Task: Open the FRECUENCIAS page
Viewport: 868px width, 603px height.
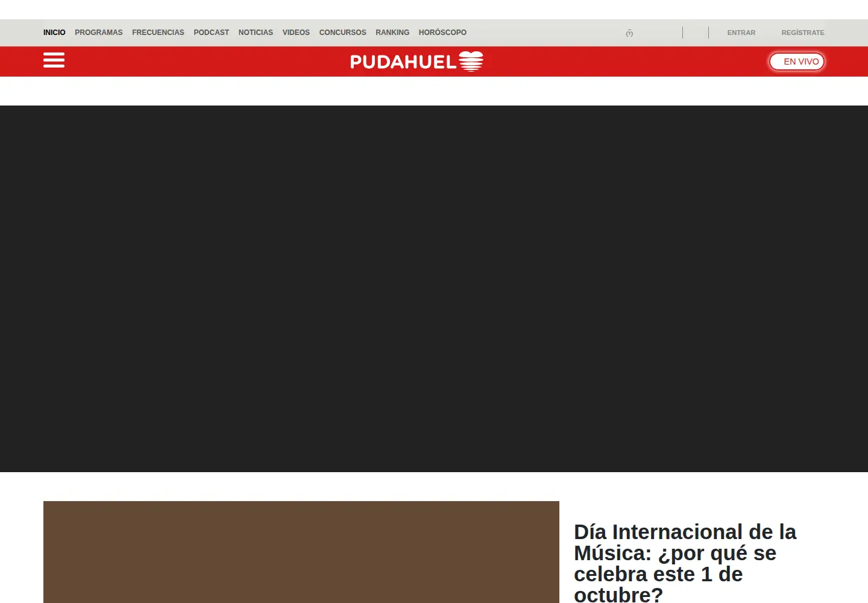Action: click(x=158, y=33)
